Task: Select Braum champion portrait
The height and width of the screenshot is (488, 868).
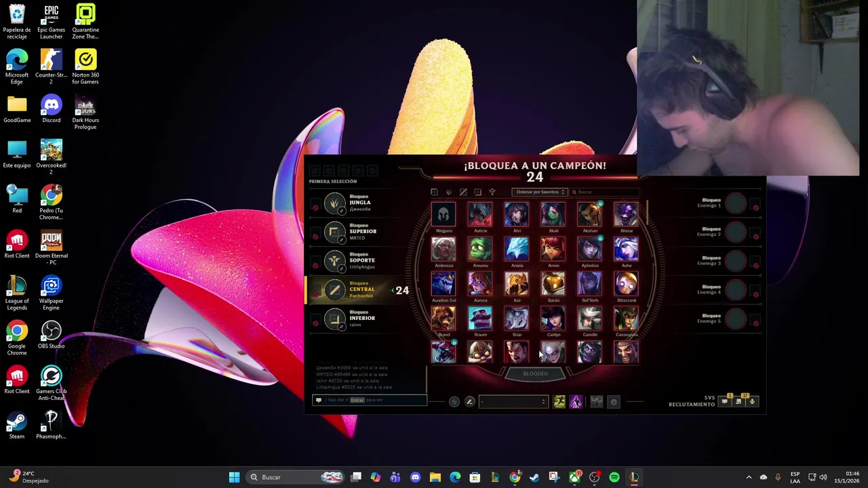Action: click(x=480, y=319)
